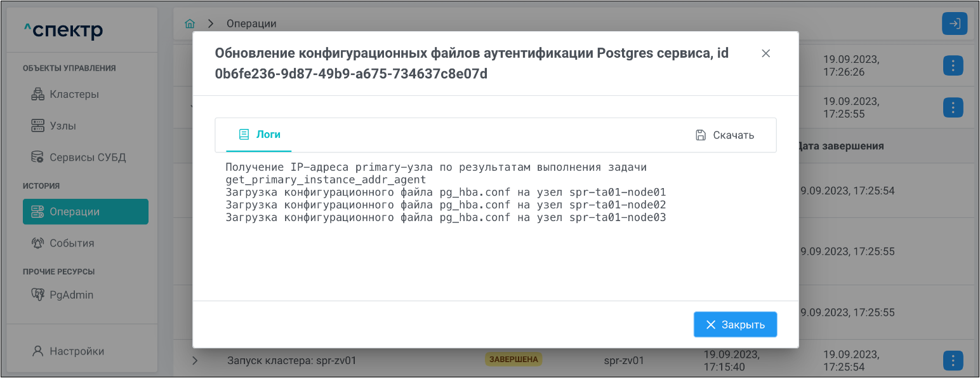Viewport: 980px width, 378px height.
Task: Go to Узлы in the sidebar
Action: click(62, 126)
